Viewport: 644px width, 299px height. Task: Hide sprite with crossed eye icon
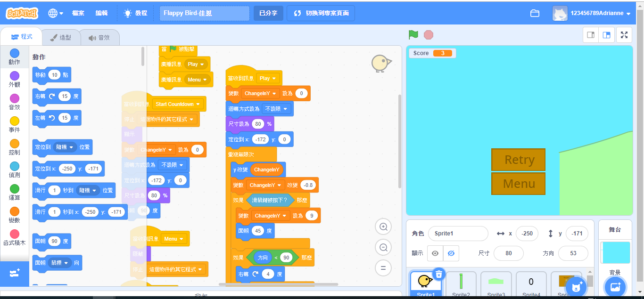click(x=451, y=253)
